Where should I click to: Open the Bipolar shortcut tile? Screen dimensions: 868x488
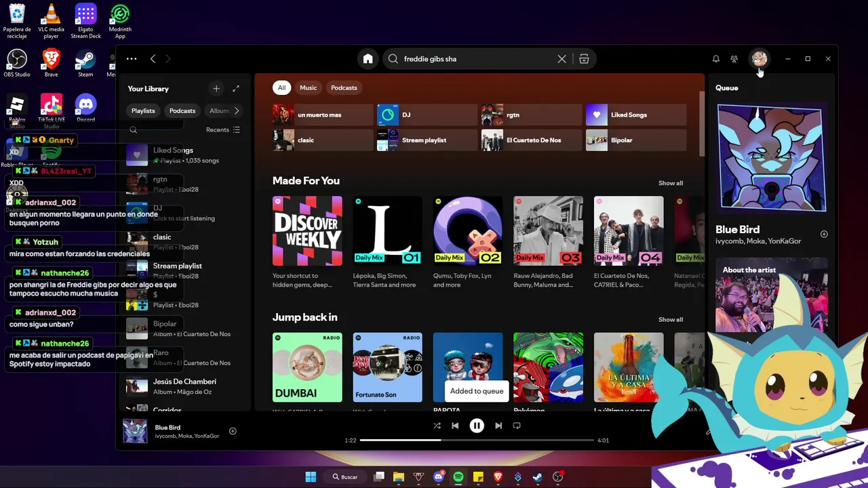pos(636,140)
